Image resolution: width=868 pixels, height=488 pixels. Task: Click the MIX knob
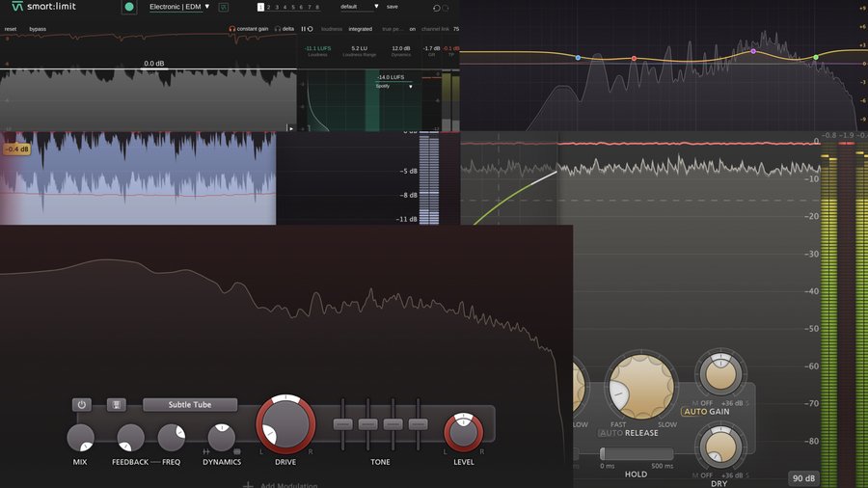click(x=80, y=437)
